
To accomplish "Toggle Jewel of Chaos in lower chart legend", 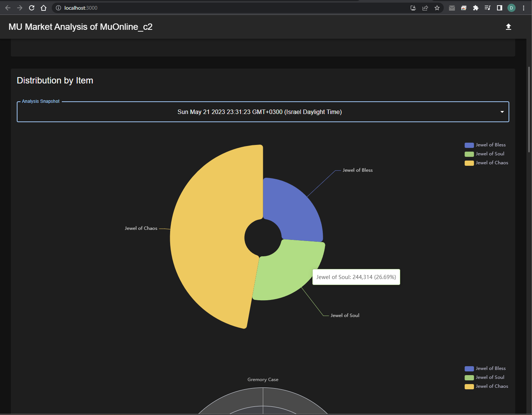I will 486,386.
